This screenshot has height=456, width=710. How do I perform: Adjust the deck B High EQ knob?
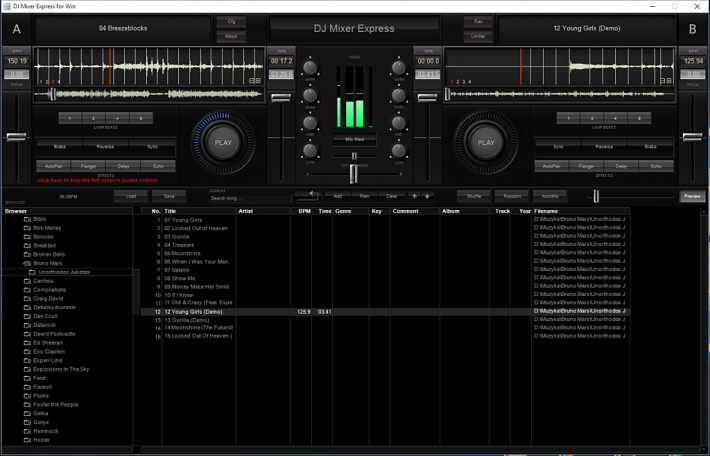click(x=398, y=96)
